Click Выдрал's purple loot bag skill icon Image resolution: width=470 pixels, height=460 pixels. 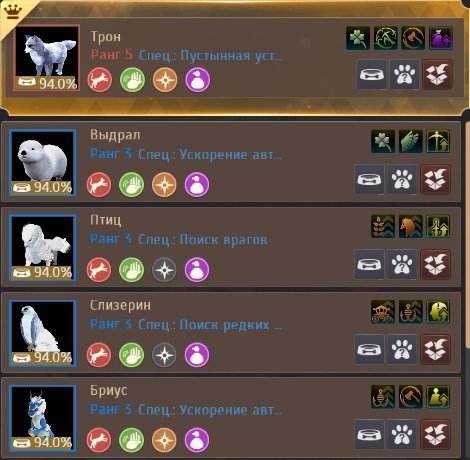(197, 185)
